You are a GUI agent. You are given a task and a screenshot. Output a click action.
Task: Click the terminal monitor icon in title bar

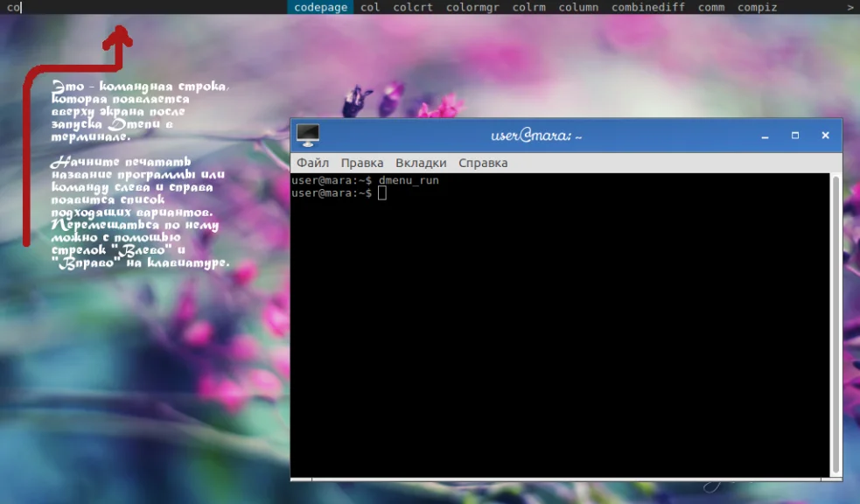click(x=308, y=136)
